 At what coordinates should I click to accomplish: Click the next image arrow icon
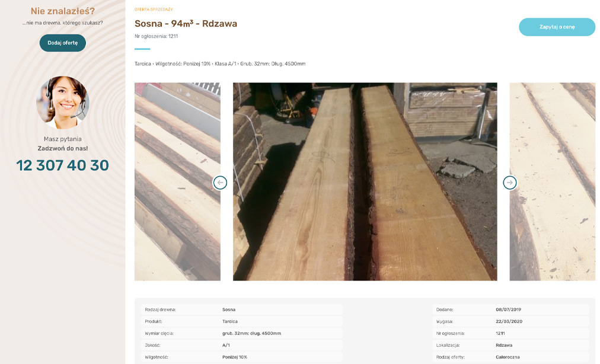click(510, 183)
